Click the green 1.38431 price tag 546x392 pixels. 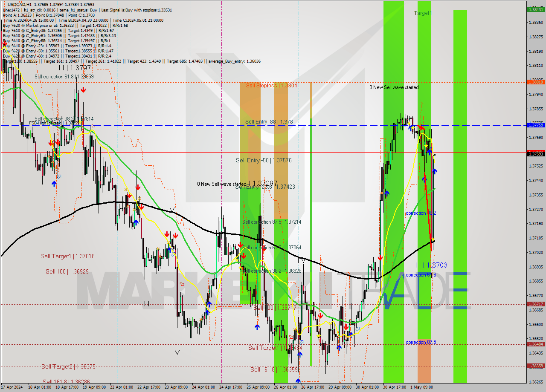(x=536, y=9)
